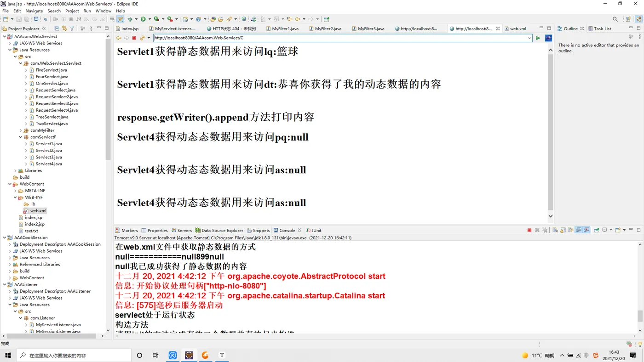Collapse the com.Web.Servlect.Servlect package
The image size is (644, 362).
21,63
